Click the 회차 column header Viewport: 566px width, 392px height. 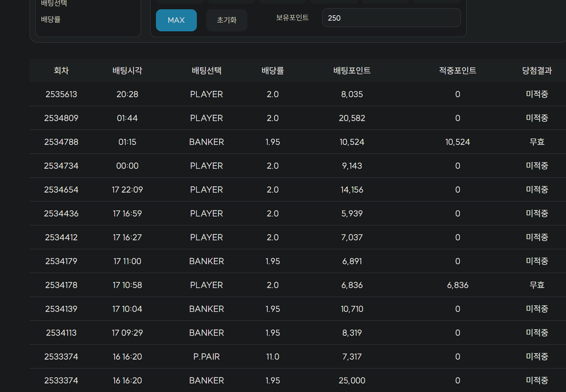61,70
